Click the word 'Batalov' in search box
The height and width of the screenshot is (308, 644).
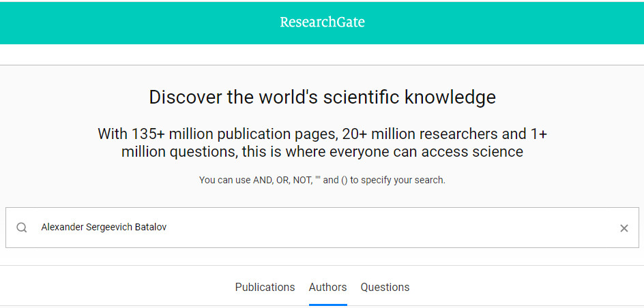point(151,227)
